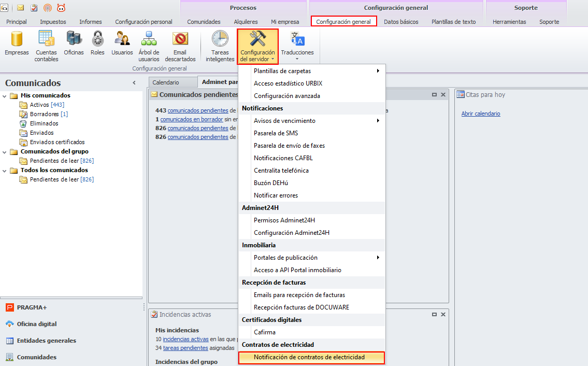Click the envelope icon in the quick access bar
Screen dimensions: 588x366
(x=21, y=7)
